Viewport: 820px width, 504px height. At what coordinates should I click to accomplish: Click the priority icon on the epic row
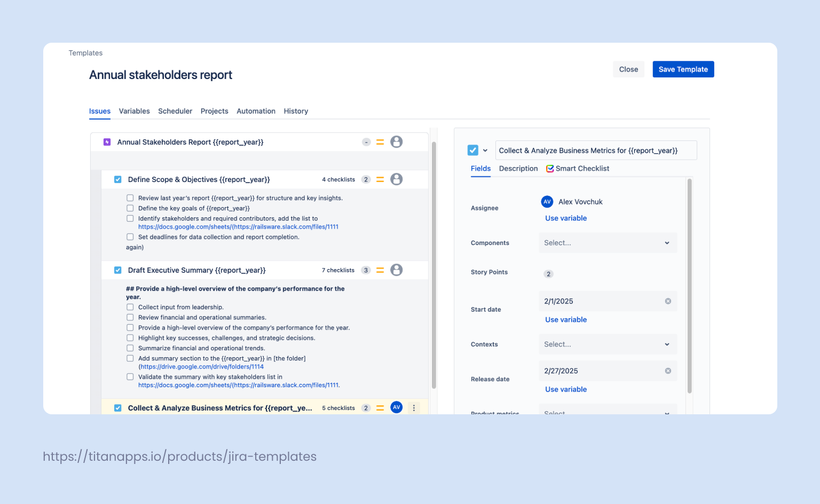[x=380, y=142]
